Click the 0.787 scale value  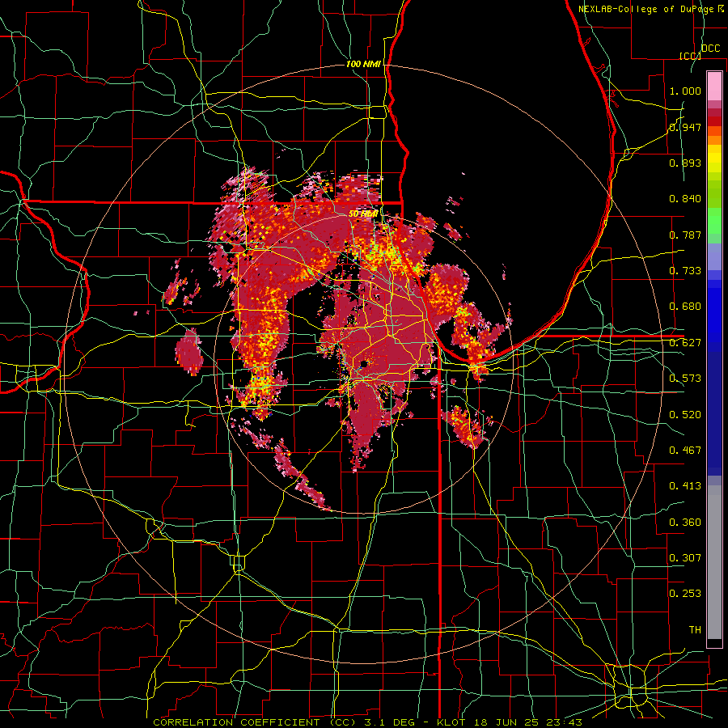coord(685,235)
